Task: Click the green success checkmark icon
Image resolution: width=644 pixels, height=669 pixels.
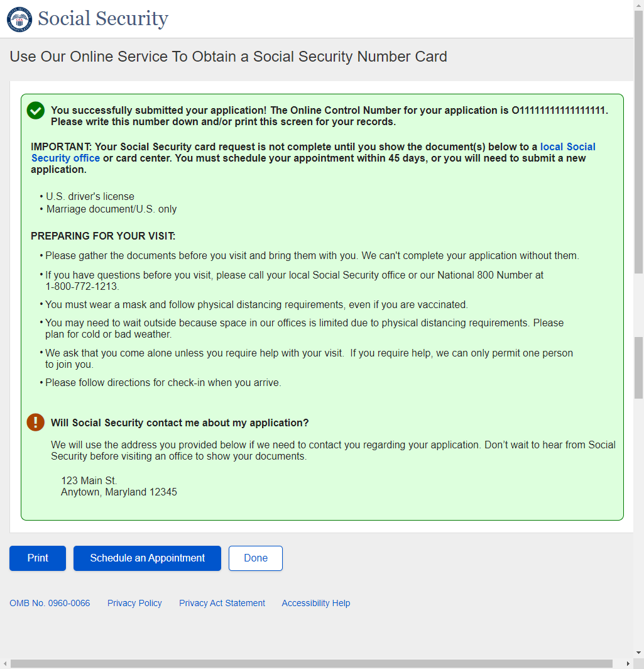Action: click(36, 111)
